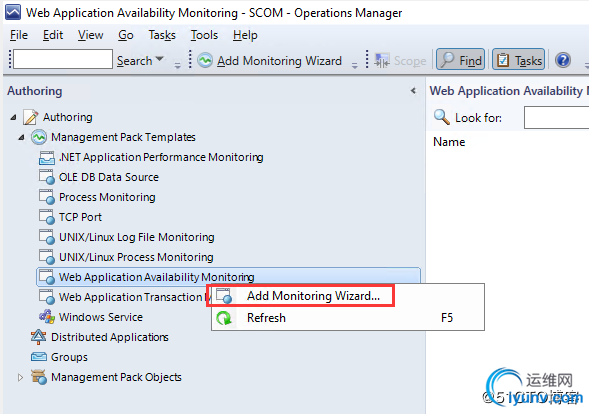
Task: Open the Tasks menu
Action: click(162, 35)
